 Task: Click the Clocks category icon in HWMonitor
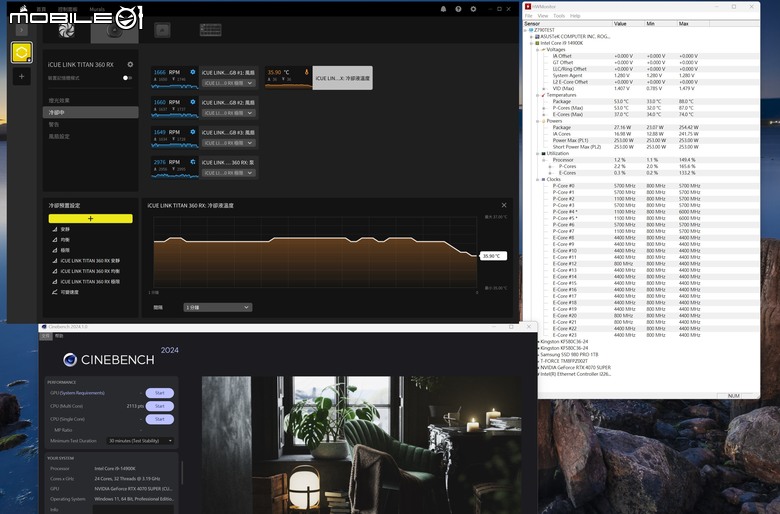(x=543, y=179)
